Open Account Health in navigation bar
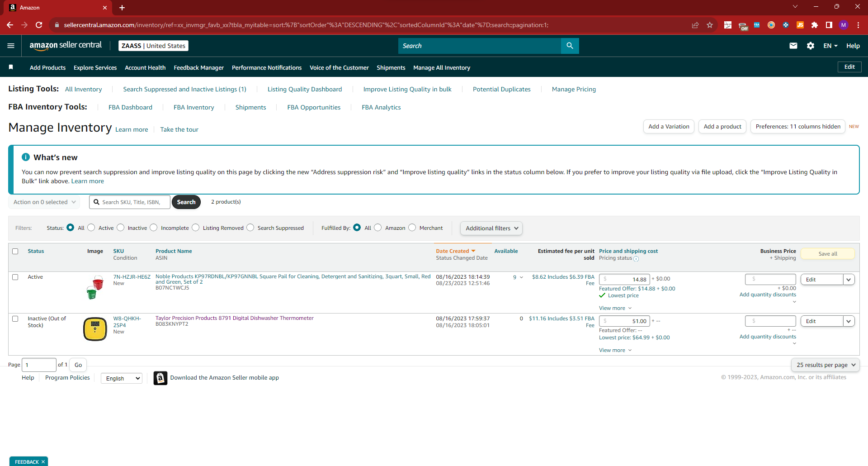Viewport: 868px width, 466px height. 145,67
